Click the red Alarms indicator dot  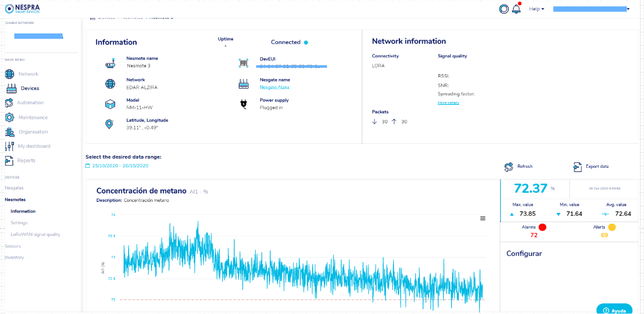(542, 227)
